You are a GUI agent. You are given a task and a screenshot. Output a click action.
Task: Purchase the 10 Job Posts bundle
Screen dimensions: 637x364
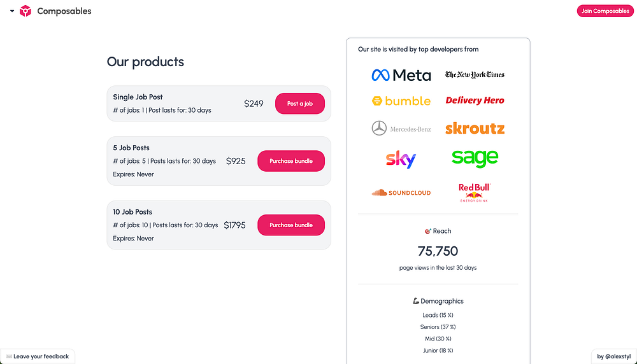pyautogui.click(x=290, y=225)
